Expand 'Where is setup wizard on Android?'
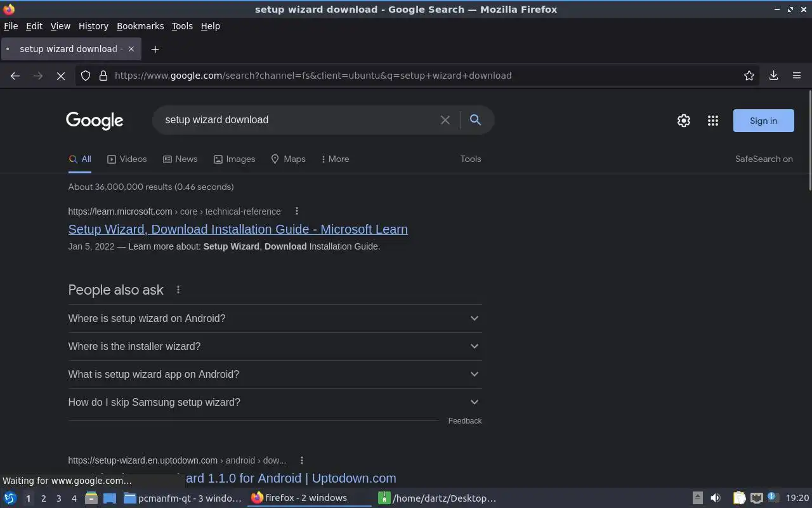This screenshot has height=508, width=812. (x=275, y=318)
